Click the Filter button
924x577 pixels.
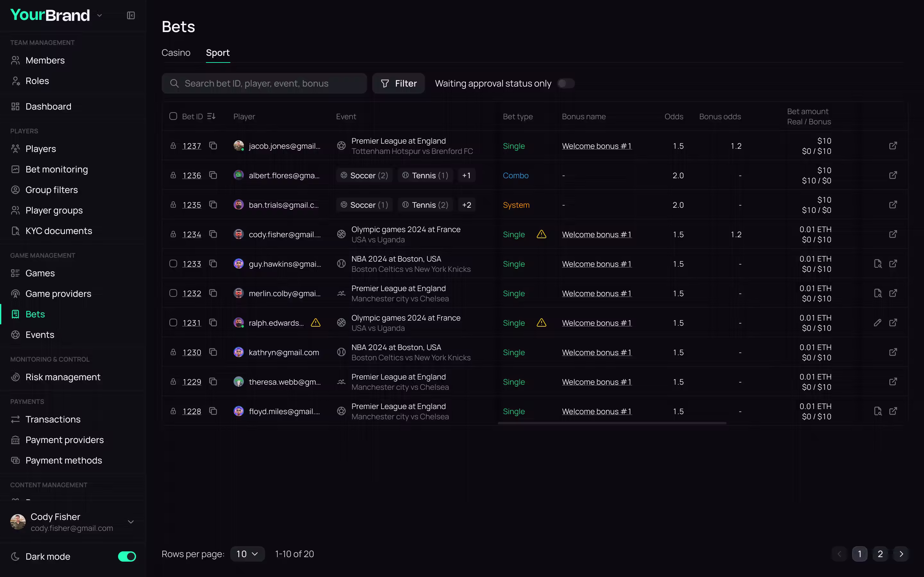(398, 84)
